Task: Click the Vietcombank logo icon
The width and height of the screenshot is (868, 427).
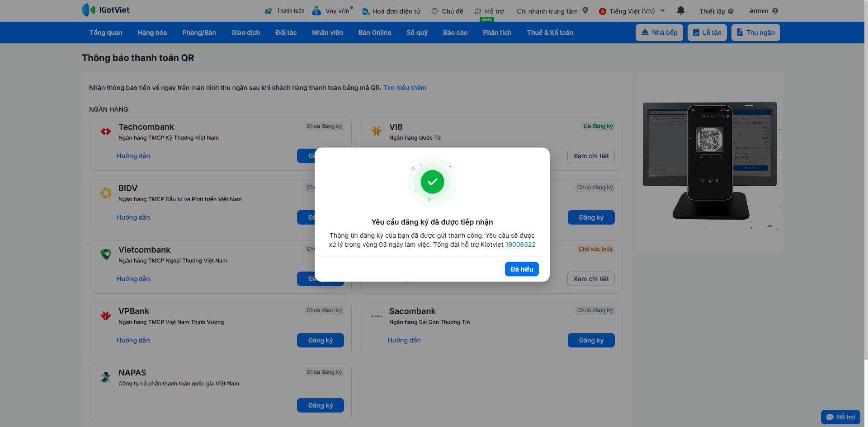Action: [x=106, y=254]
